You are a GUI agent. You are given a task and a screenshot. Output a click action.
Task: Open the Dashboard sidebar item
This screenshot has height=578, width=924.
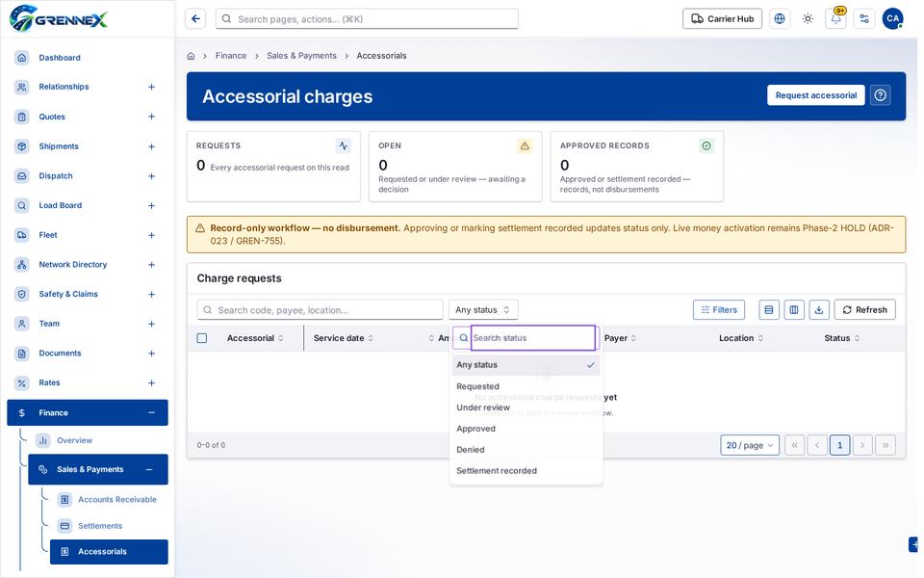tap(88, 58)
